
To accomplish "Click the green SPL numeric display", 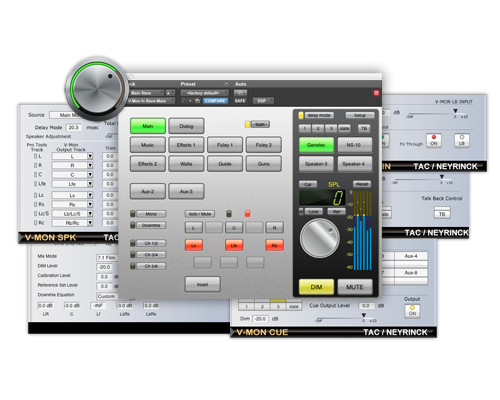I will [322, 198].
